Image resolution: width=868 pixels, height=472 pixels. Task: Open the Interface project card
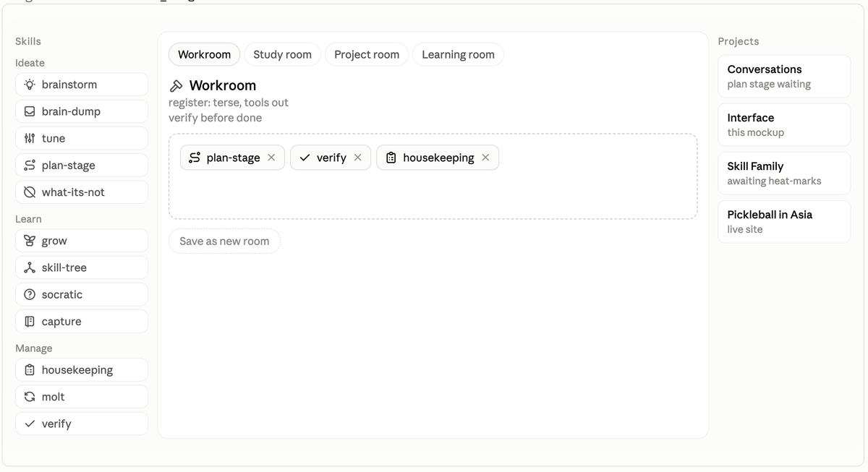(x=784, y=124)
